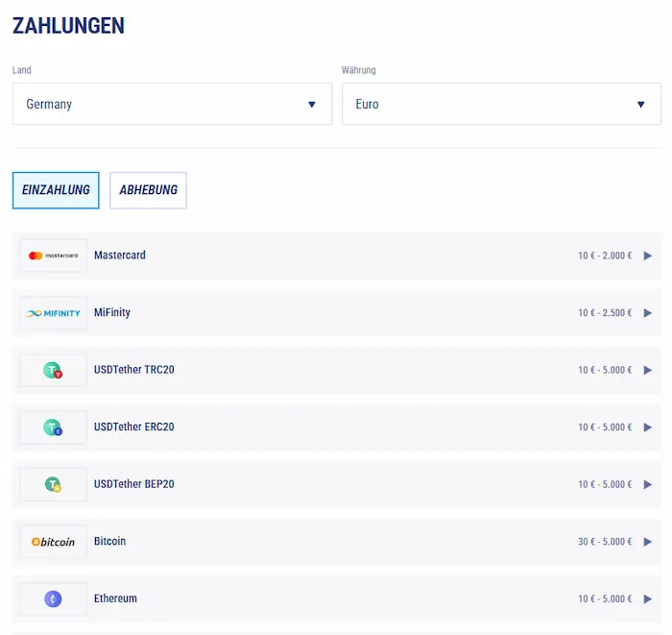
Task: Click the Mastercard logo icon
Action: [x=53, y=256]
